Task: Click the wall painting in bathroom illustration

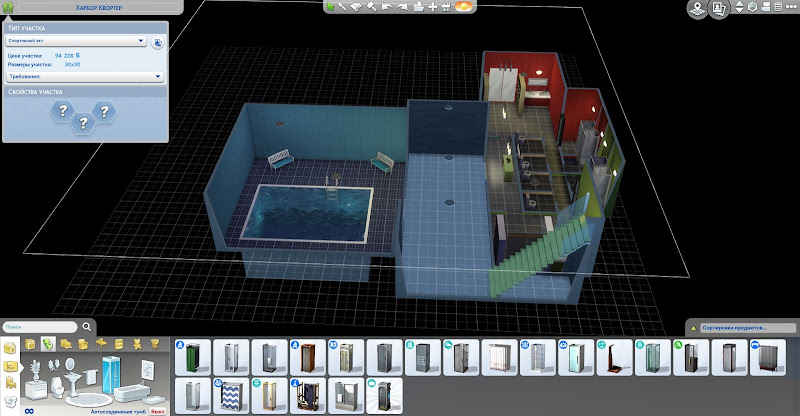Action: pyautogui.click(x=147, y=371)
